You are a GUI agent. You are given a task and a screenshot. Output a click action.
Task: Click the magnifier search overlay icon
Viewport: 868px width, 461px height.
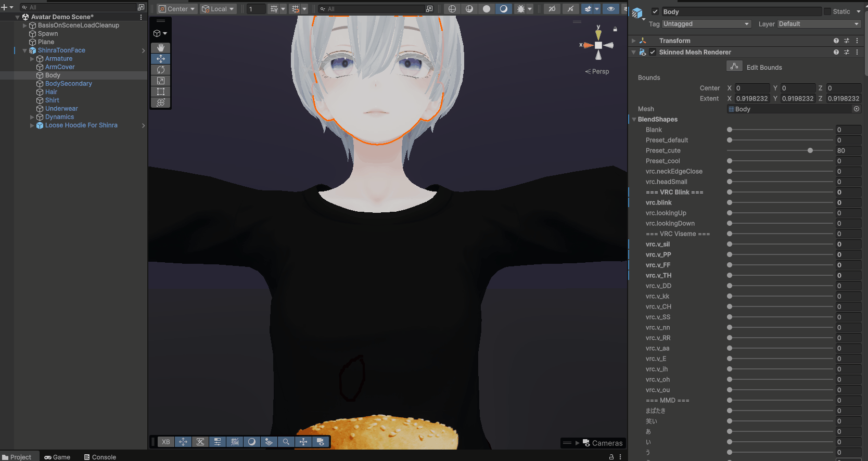point(286,442)
